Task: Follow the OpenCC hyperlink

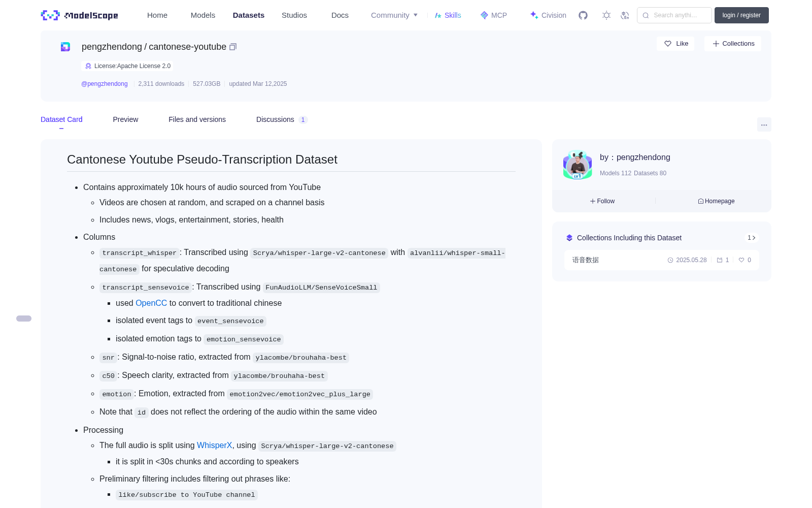Action: point(151,303)
